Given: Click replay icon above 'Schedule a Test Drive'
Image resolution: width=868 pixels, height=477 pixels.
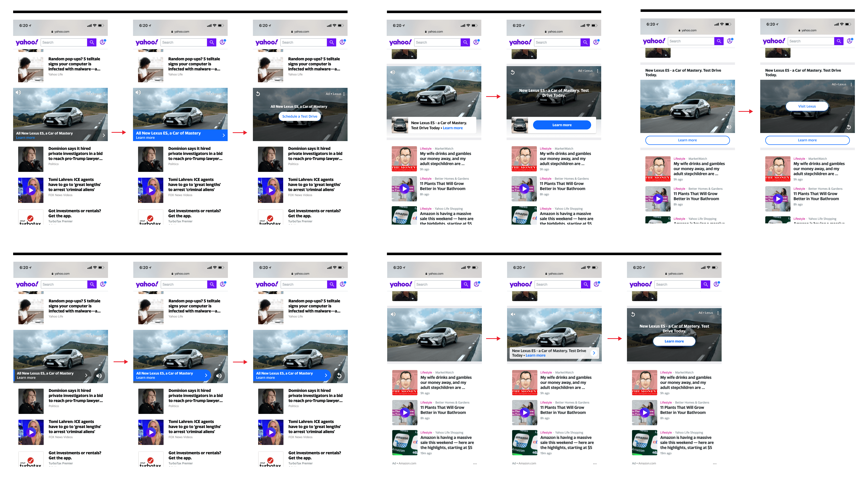Looking at the screenshot, I should tap(258, 94).
